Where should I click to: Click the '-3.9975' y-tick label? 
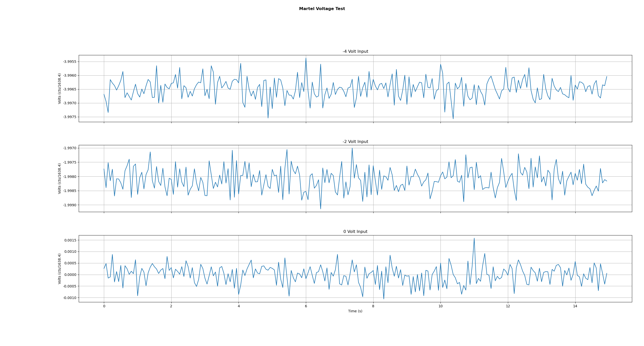(70, 117)
